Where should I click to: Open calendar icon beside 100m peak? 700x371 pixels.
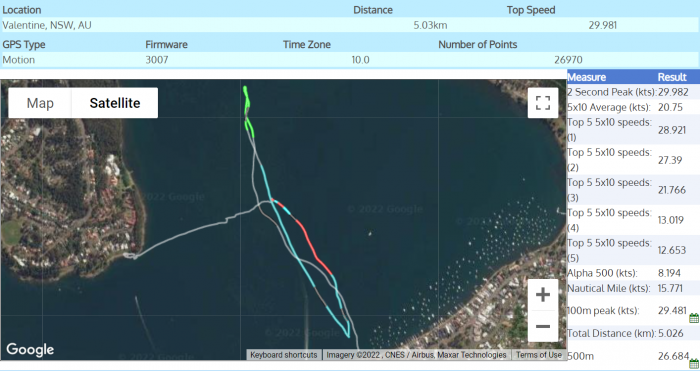pyautogui.click(x=694, y=318)
